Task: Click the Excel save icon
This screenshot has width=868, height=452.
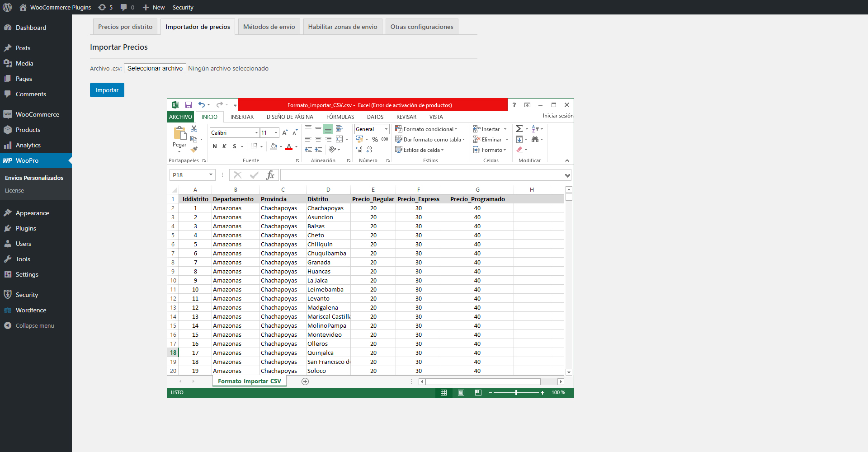Action: [189, 105]
